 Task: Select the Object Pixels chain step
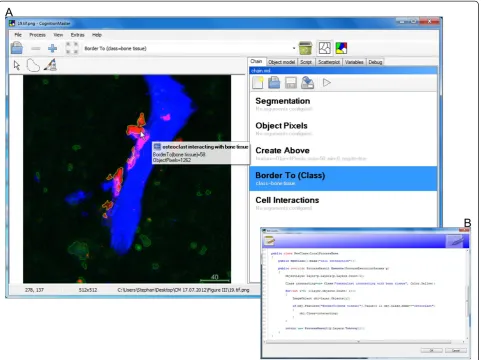(343, 129)
